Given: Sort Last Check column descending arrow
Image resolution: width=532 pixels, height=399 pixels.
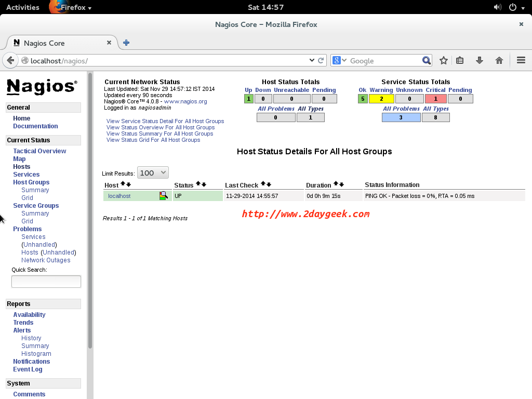Looking at the screenshot, I should (269, 184).
